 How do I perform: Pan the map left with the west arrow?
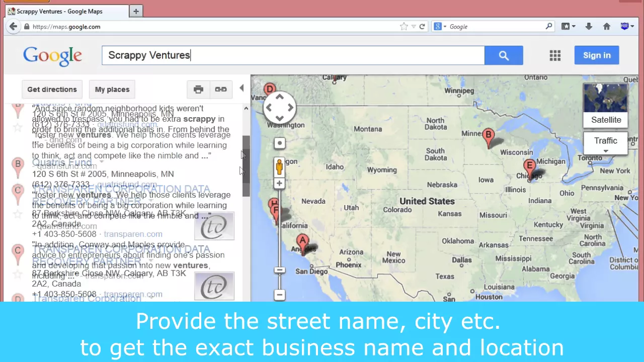[x=269, y=108]
